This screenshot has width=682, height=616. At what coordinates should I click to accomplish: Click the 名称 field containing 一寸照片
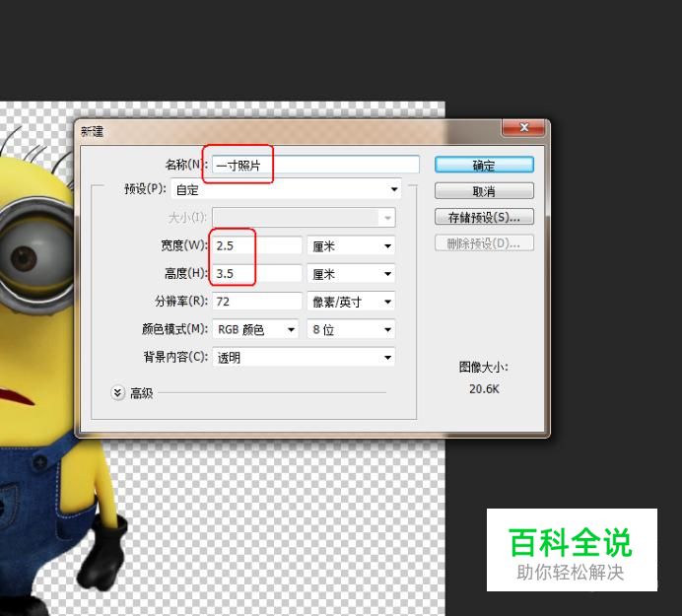315,165
